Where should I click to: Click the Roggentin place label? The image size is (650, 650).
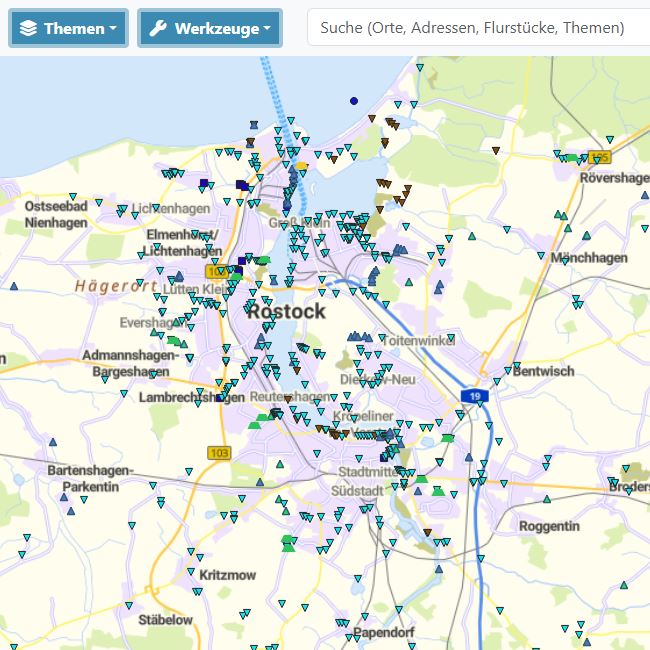tap(549, 526)
